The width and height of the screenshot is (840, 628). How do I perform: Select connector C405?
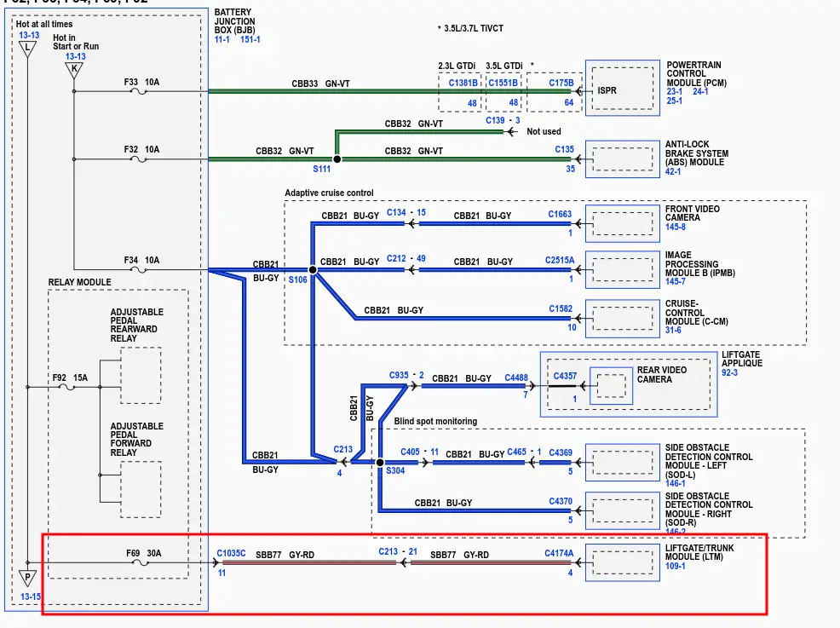(x=410, y=452)
